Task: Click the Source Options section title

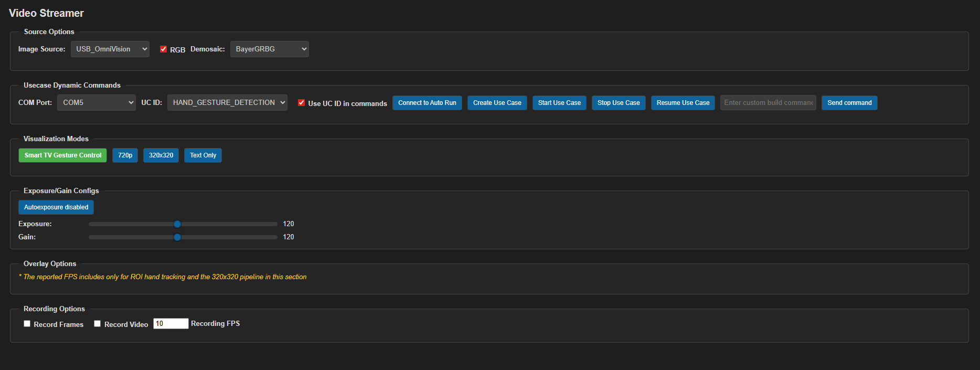Action: pyautogui.click(x=49, y=32)
